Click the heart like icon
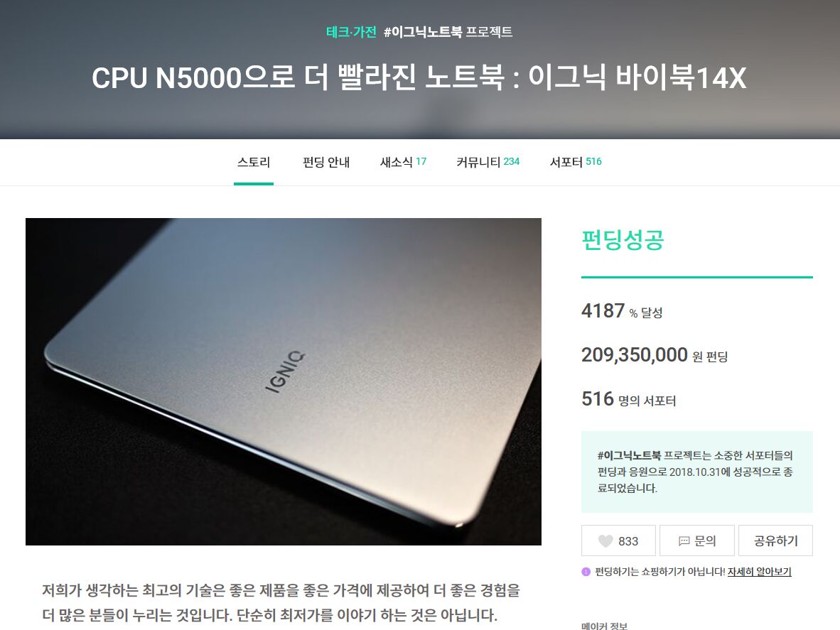 605,541
